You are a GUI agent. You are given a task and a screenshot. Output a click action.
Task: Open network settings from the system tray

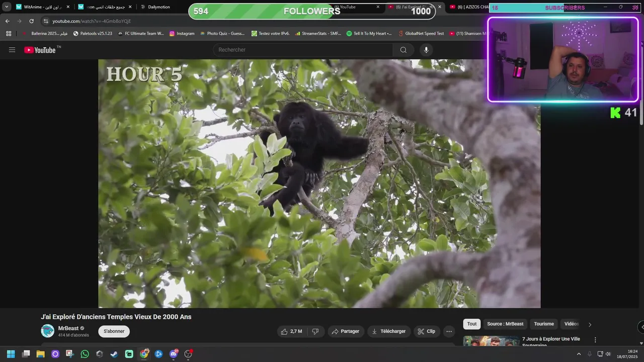tap(600, 354)
